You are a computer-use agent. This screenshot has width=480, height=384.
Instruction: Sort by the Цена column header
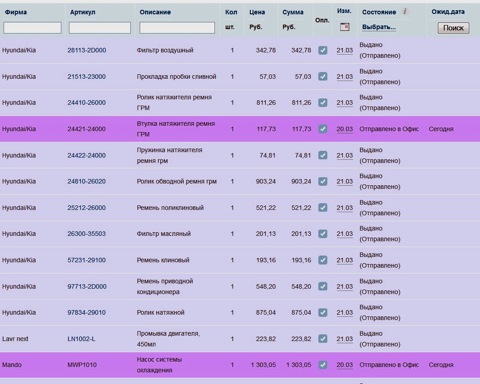257,12
